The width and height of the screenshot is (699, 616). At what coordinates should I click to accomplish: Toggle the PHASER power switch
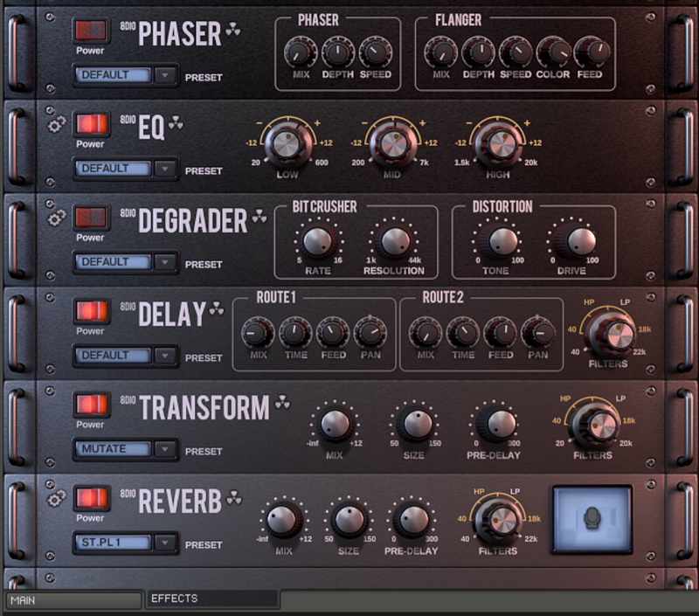pos(92,31)
